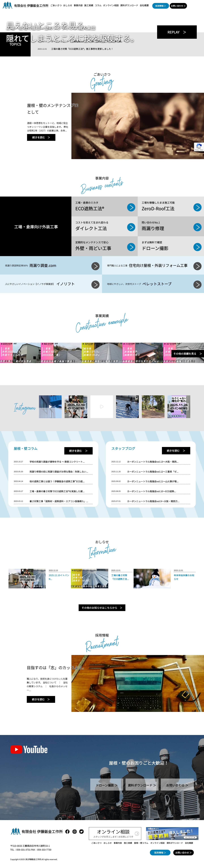Open the snowman information thumbnail
Viewport: 204px width, 868px height.
point(152,579)
